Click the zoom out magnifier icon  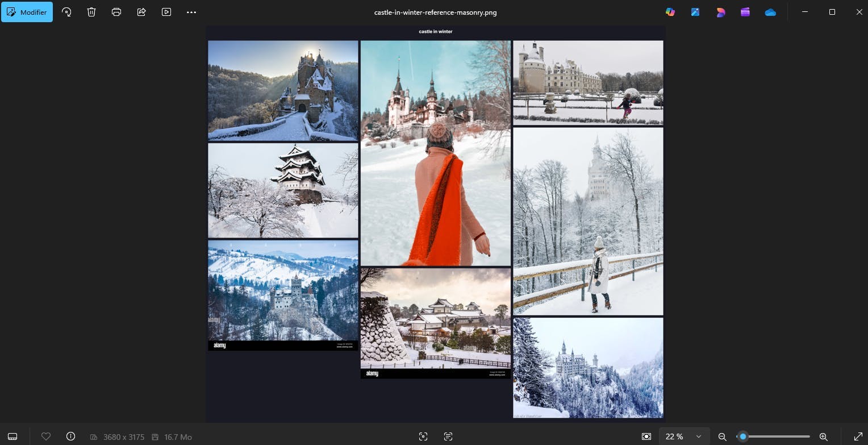click(722, 436)
